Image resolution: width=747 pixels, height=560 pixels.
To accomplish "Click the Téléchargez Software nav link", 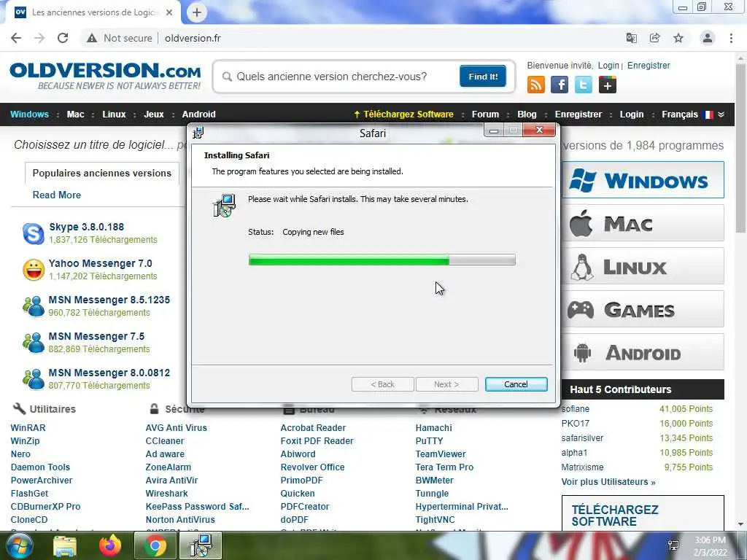I will 404,114.
